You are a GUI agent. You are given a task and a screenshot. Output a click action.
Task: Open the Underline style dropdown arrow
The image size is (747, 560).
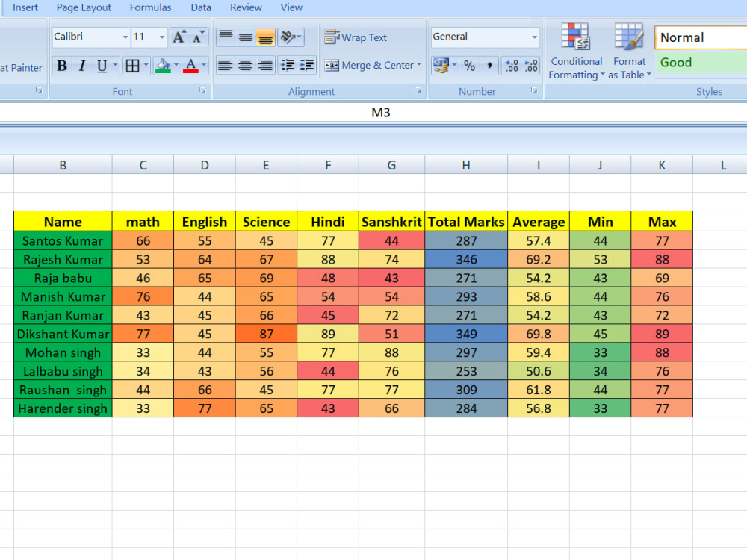click(x=115, y=65)
